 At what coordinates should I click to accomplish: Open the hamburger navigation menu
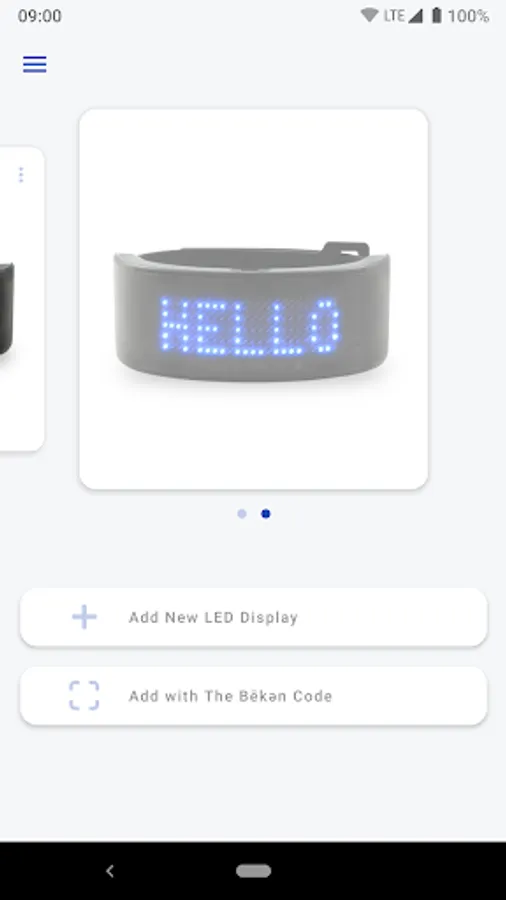pyautogui.click(x=34, y=64)
